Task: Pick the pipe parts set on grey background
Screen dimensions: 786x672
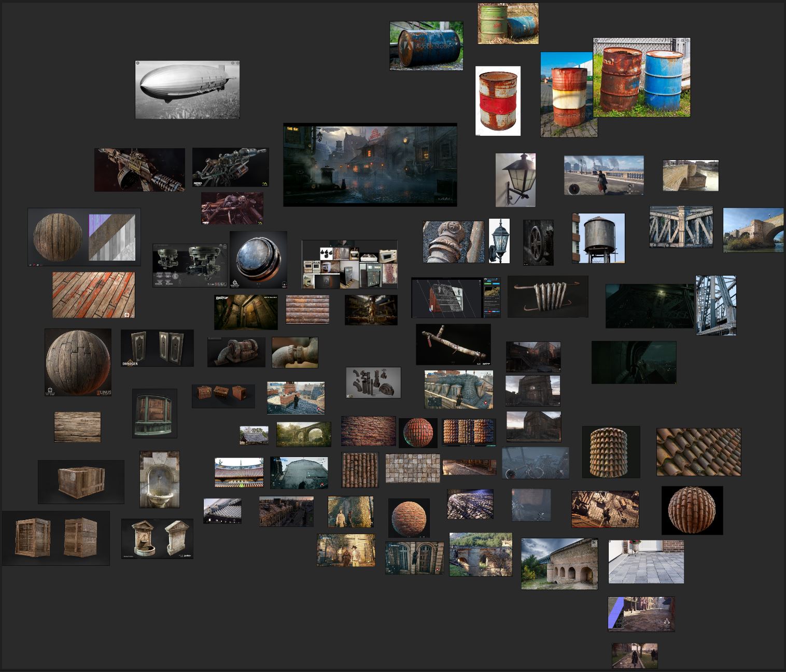Action: [373, 383]
